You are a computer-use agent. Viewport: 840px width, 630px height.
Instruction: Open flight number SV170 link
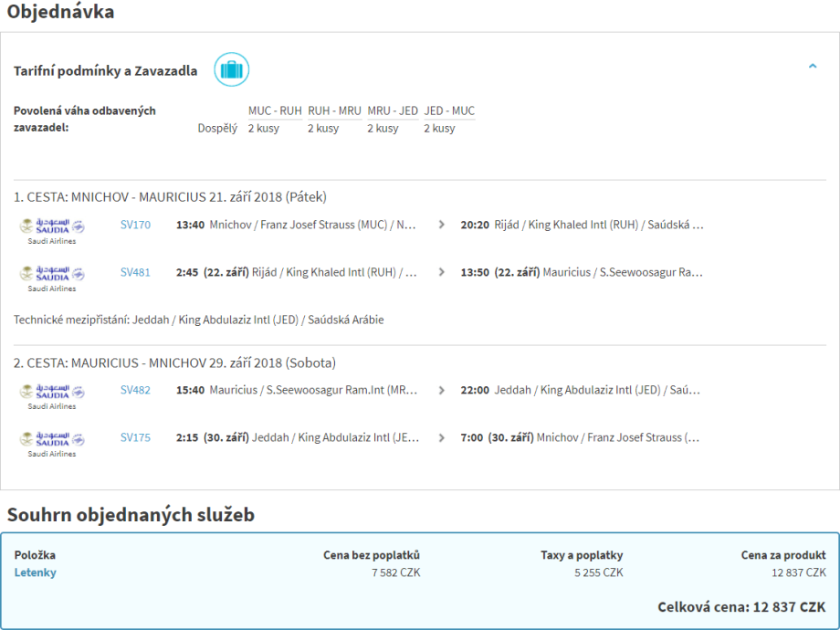(135, 225)
